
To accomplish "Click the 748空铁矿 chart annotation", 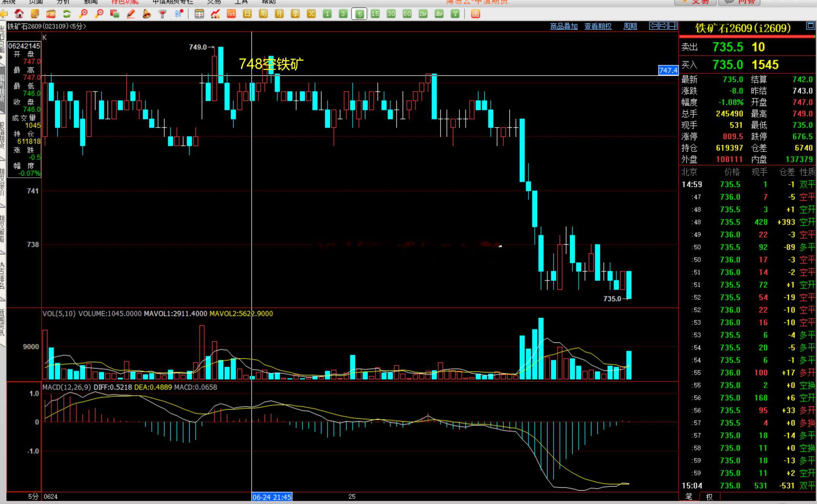I will tap(271, 64).
